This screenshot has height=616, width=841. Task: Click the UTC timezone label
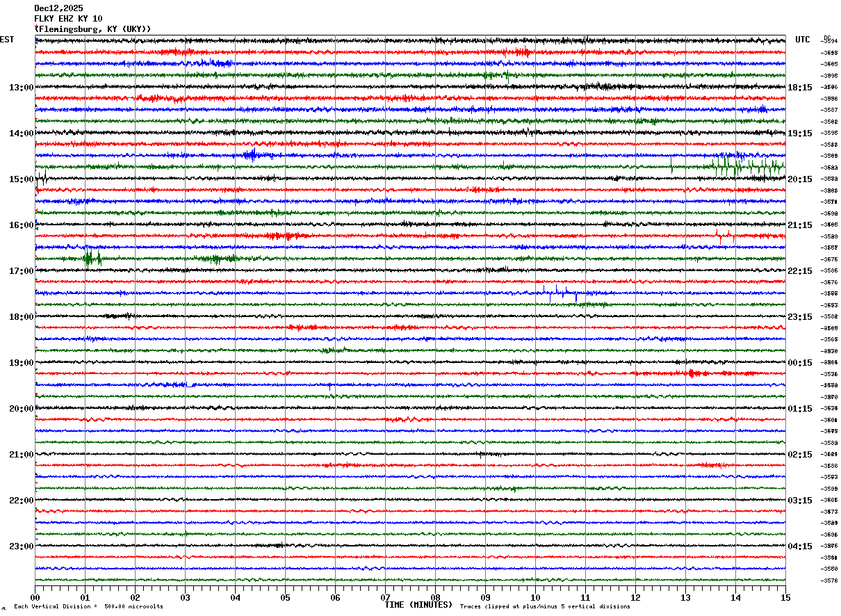(x=803, y=40)
